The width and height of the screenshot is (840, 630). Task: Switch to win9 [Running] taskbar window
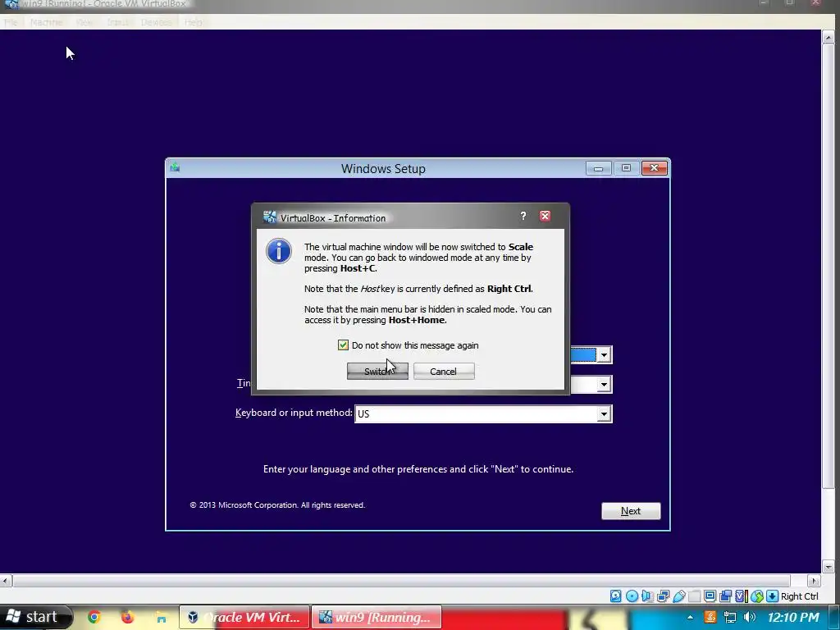(376, 617)
